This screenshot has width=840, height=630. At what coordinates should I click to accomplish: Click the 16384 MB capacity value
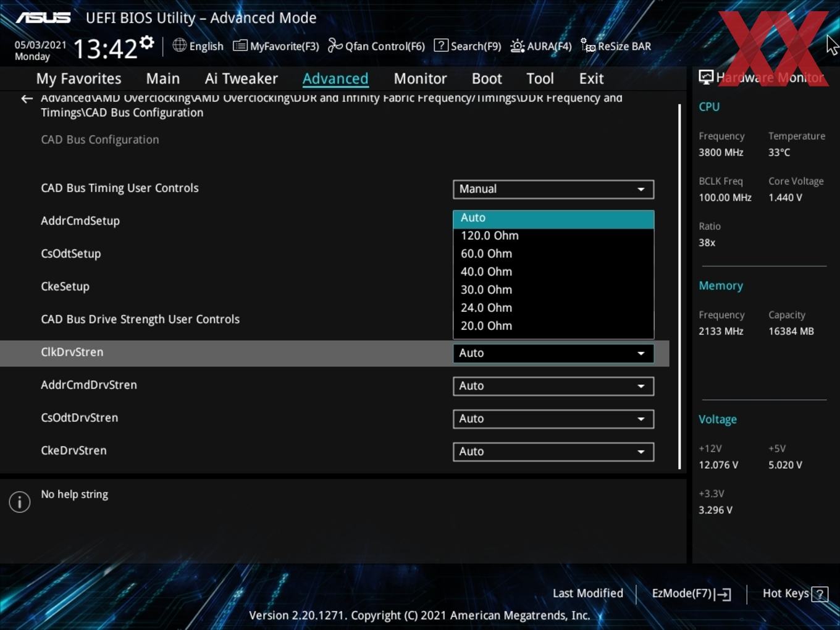coord(791,331)
